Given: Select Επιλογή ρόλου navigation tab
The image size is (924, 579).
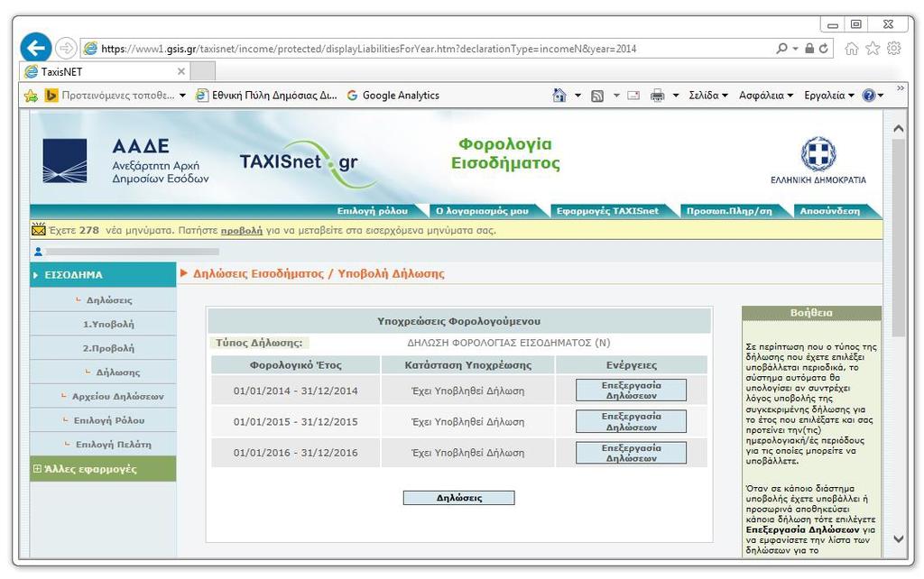Looking at the screenshot, I should pyautogui.click(x=372, y=211).
